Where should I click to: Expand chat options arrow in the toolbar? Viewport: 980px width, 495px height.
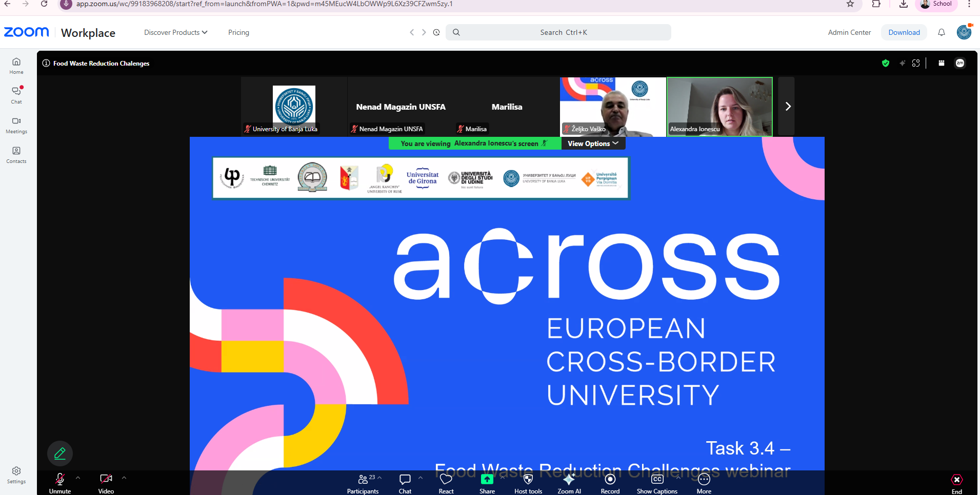[421, 478]
